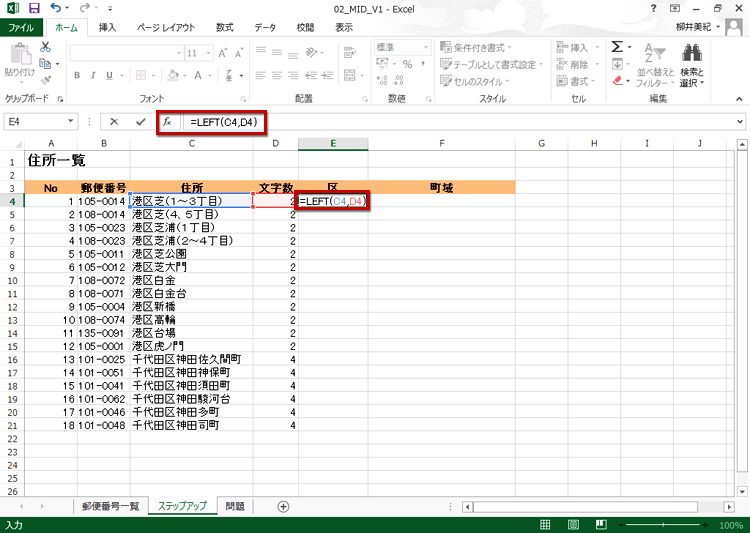Screen dimensions: 750x533
Task: Click the Copy icon in clipboard group
Action: pyautogui.click(x=45, y=63)
